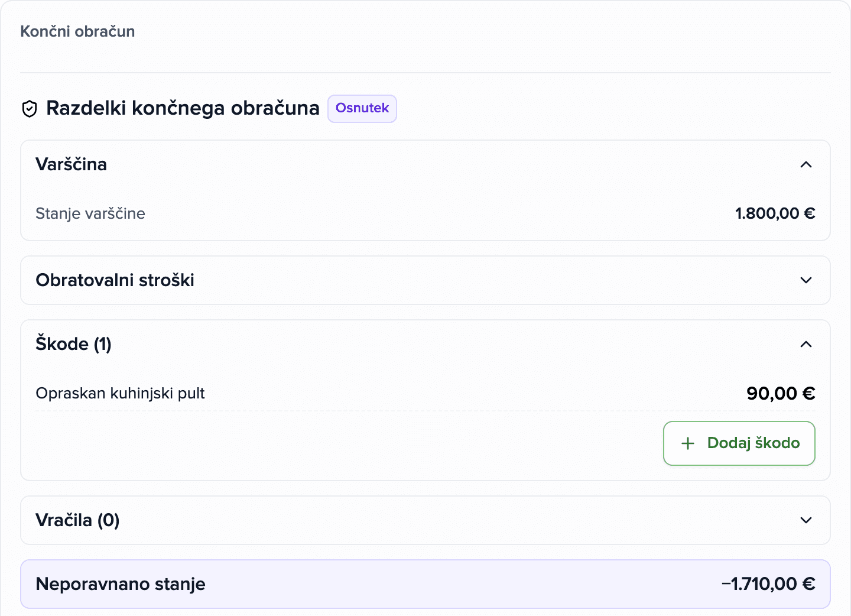851x616 pixels.
Task: Expand the Vračila (0) section
Action: point(425,520)
